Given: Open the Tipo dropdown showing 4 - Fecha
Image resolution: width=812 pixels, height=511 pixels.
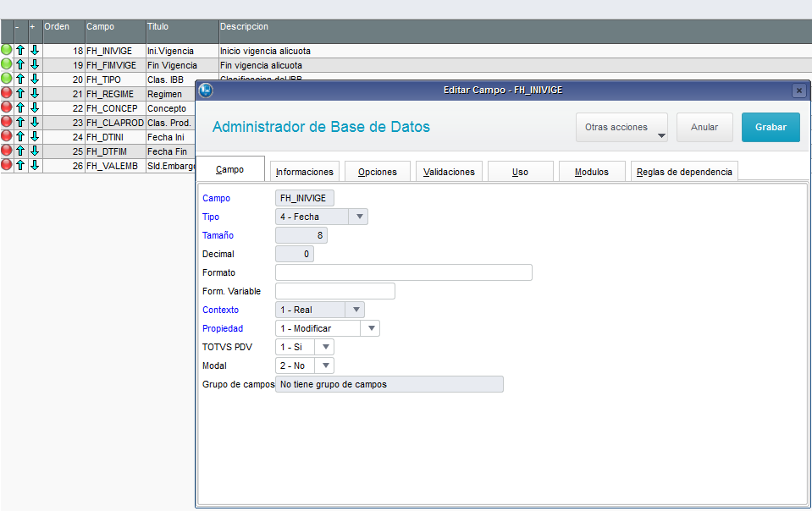Looking at the screenshot, I should coord(322,217).
